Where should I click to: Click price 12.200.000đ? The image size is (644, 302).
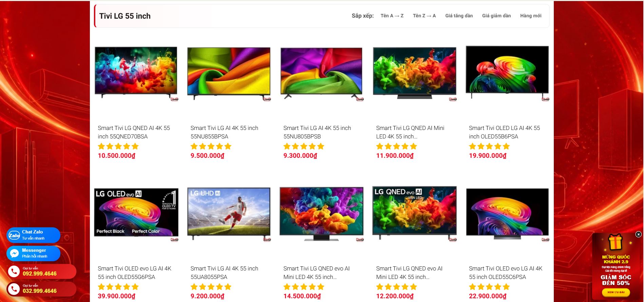tap(395, 296)
